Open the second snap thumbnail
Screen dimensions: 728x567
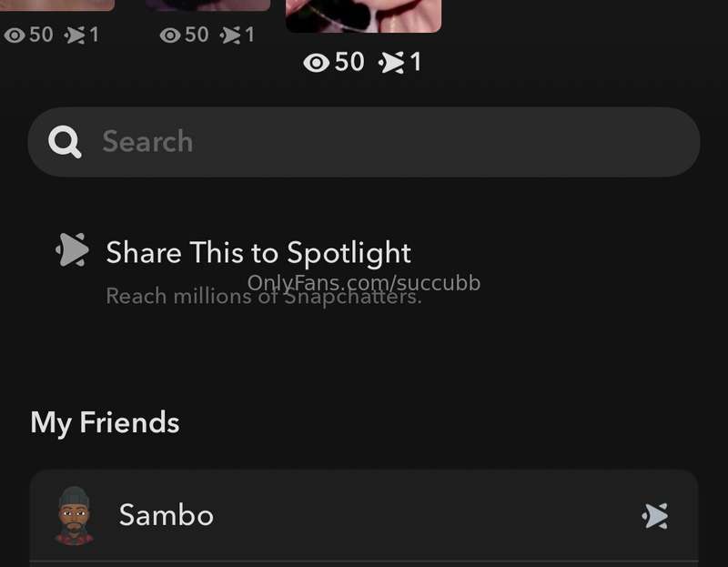coord(208,5)
